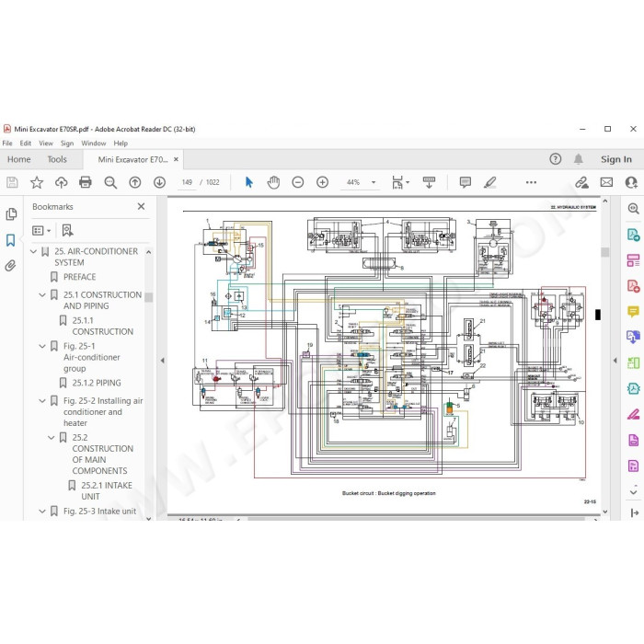Send file by email envelope icon

coord(606,182)
